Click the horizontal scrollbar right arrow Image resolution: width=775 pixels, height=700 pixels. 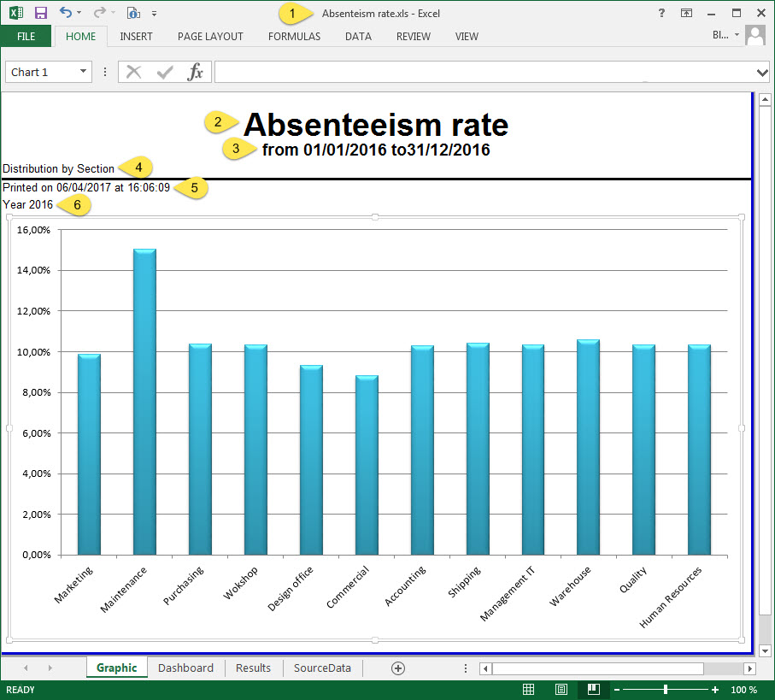click(x=750, y=668)
